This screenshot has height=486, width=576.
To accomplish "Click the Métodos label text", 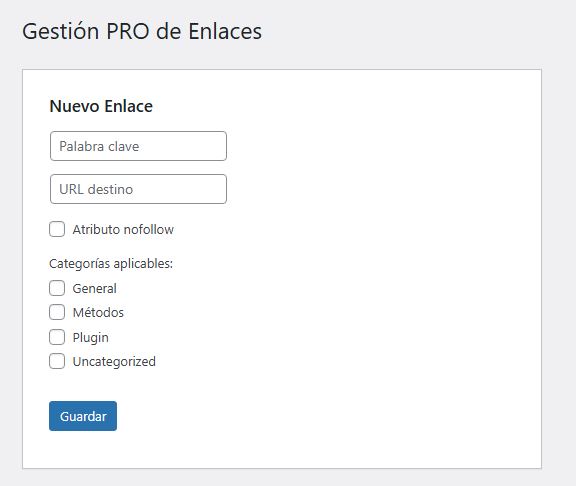I will pos(98,313).
